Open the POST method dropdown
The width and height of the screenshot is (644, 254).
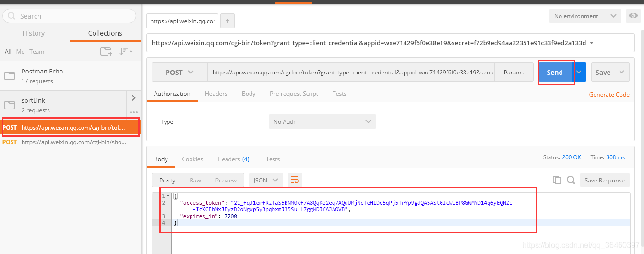[x=179, y=73]
